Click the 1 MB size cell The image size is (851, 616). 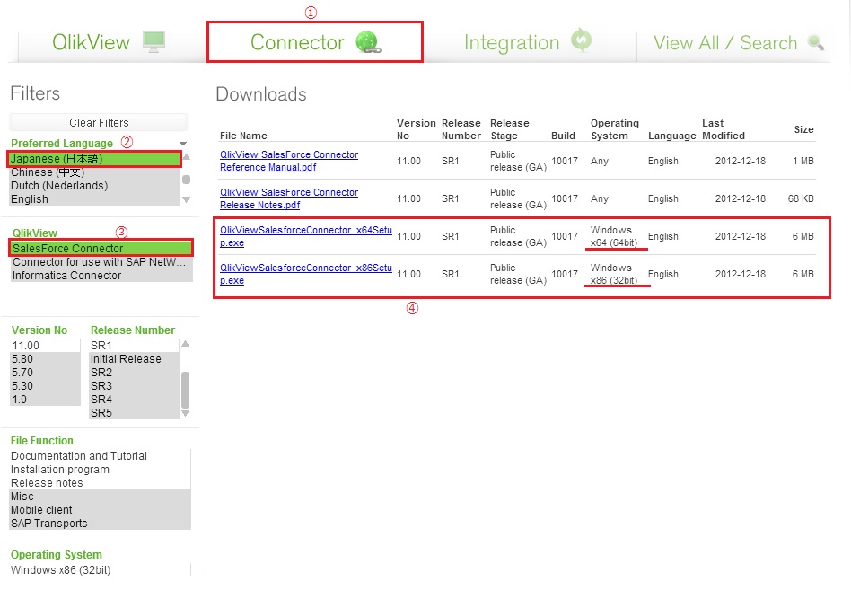[x=803, y=162]
